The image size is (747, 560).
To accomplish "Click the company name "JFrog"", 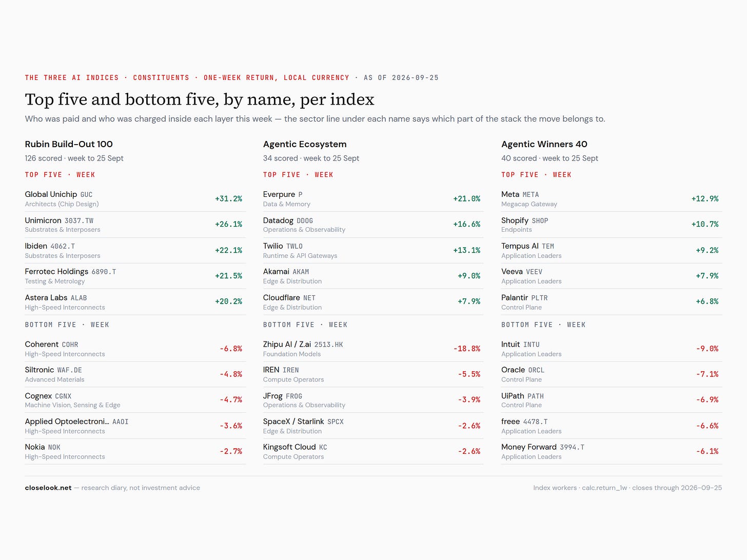I will point(273,396).
